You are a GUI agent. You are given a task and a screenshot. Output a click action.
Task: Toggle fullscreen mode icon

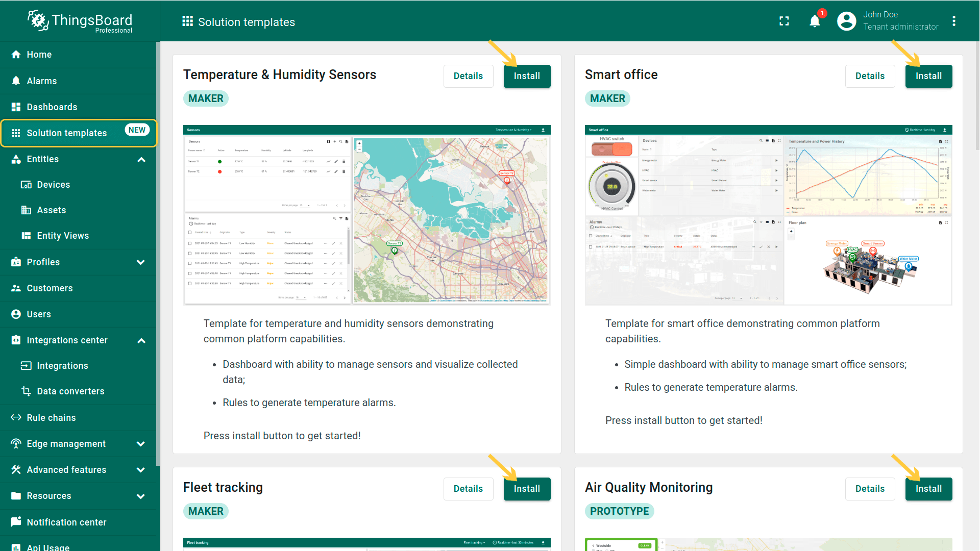(x=784, y=21)
